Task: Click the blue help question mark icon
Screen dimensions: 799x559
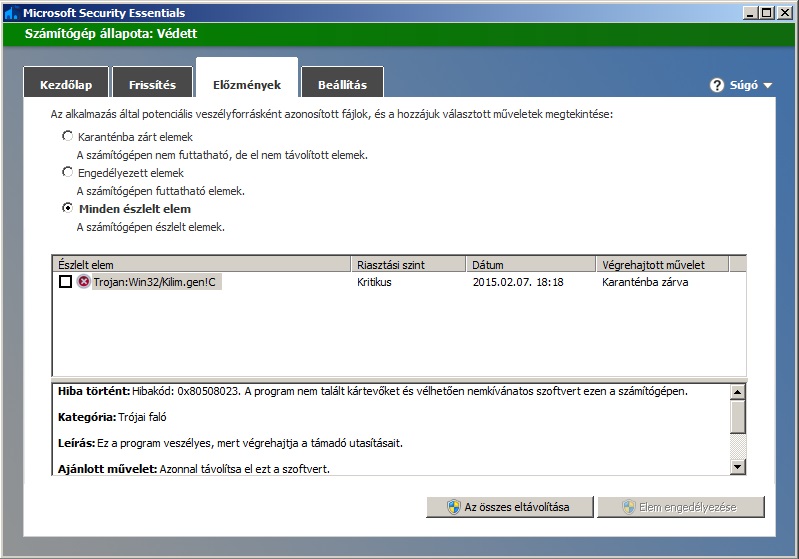Action: pos(716,85)
